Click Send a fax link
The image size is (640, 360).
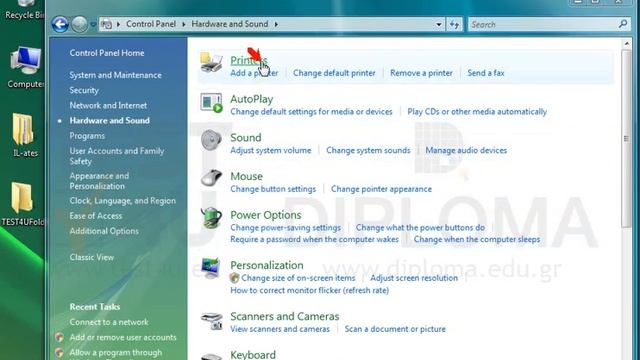[x=486, y=73]
